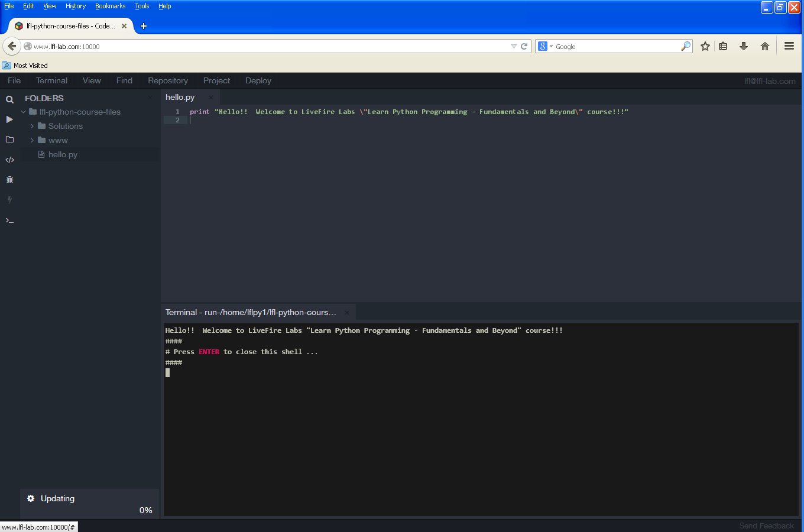This screenshot has width=804, height=532.
Task: Collapse the lfl-python-course-files folder
Action: click(x=24, y=112)
